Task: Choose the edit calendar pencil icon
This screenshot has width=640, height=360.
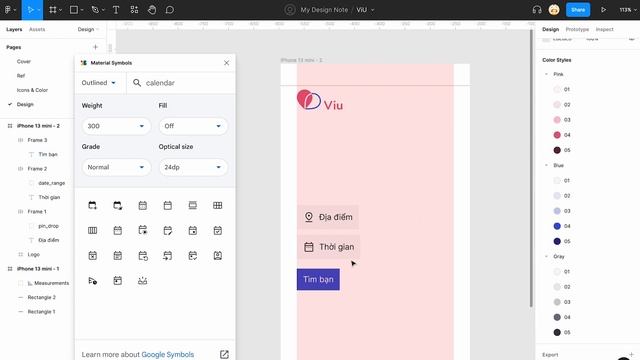Action: (x=167, y=231)
